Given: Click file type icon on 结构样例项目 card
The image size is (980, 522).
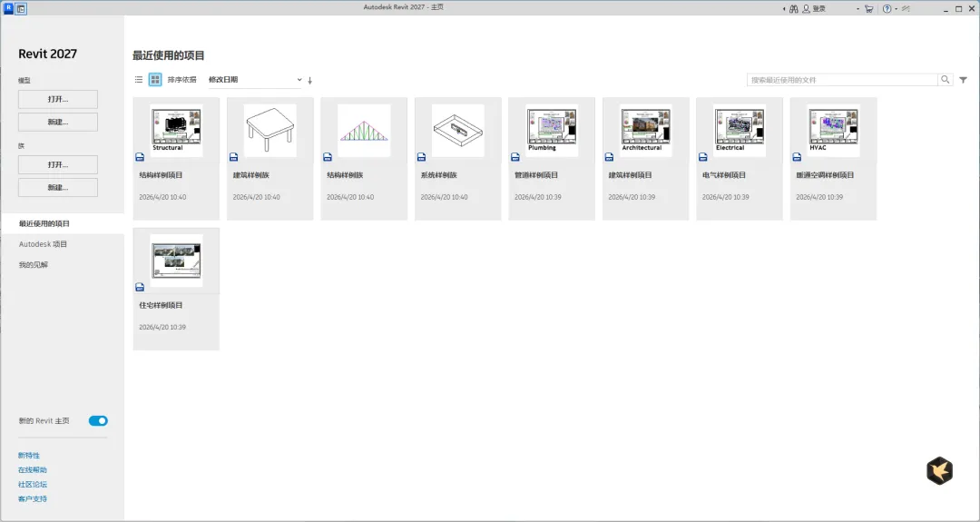Looking at the screenshot, I should pyautogui.click(x=140, y=157).
